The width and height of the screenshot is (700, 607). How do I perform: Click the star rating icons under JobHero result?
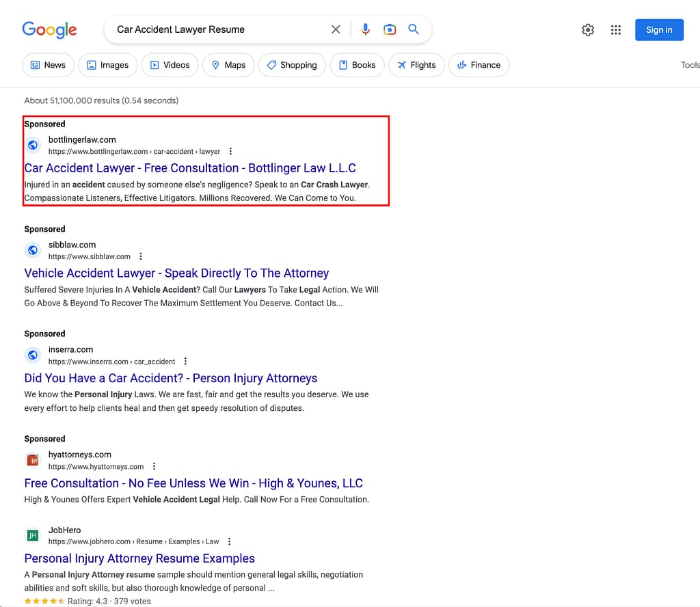(44, 602)
